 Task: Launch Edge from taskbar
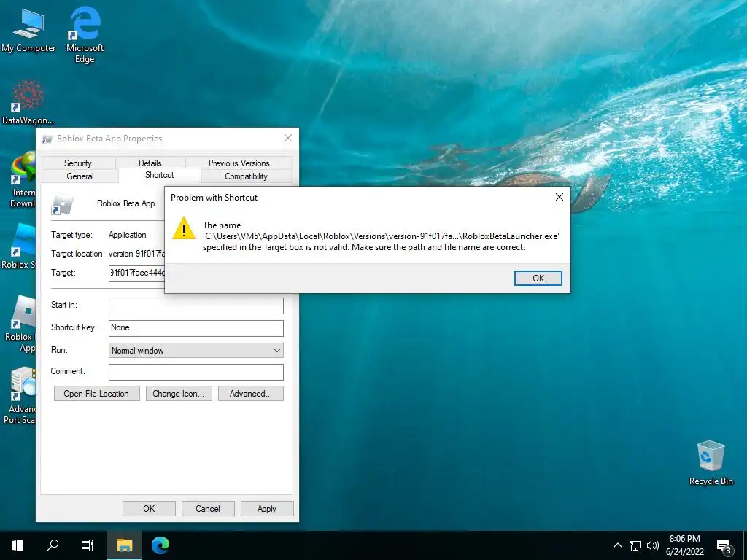tap(160, 545)
